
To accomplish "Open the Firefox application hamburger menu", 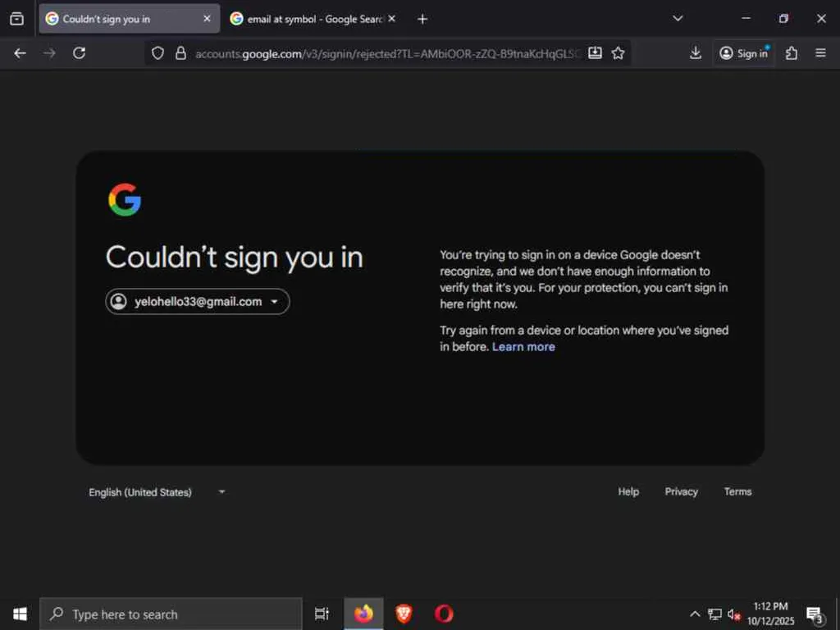I will (820, 53).
